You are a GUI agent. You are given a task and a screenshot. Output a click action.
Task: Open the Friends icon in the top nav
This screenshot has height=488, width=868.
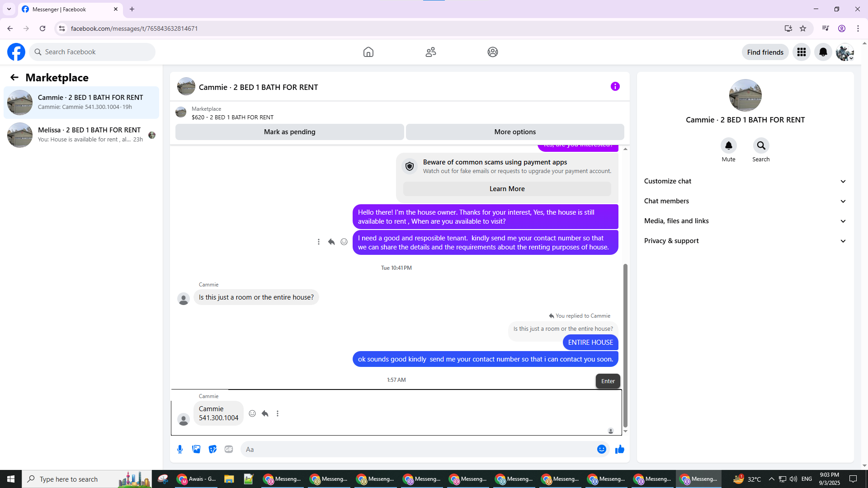point(431,52)
